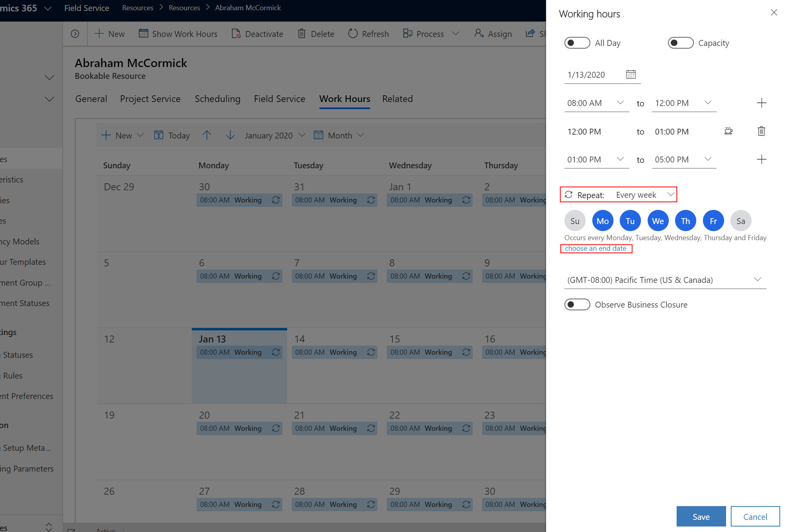Expand the Repeat frequency dropdown
Viewport: 790px width, 532px height.
tap(671, 194)
